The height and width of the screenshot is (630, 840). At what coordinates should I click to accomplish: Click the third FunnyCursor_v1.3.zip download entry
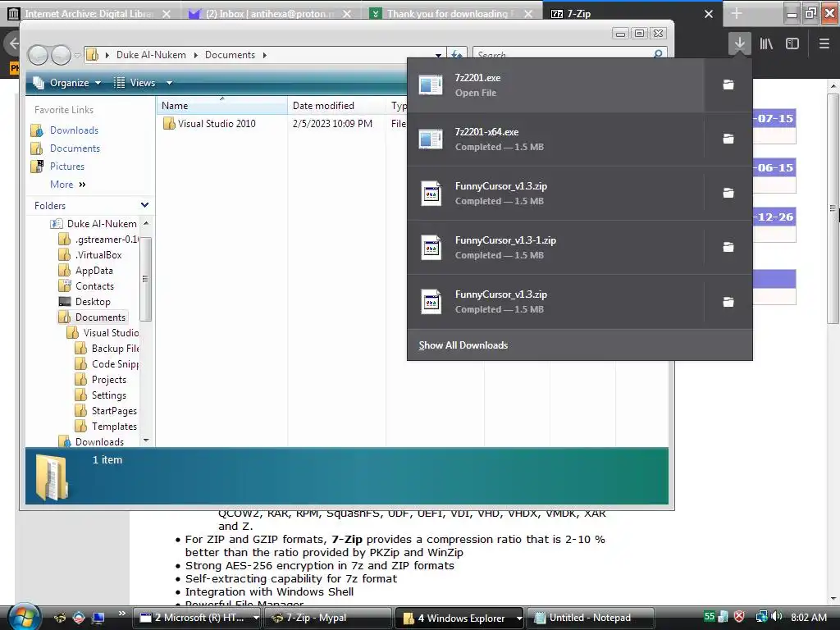pyautogui.click(x=555, y=302)
